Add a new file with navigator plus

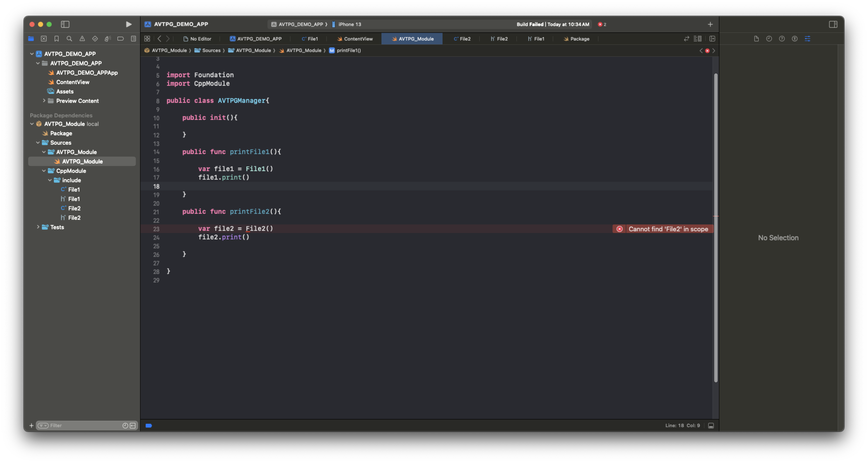[31, 426]
